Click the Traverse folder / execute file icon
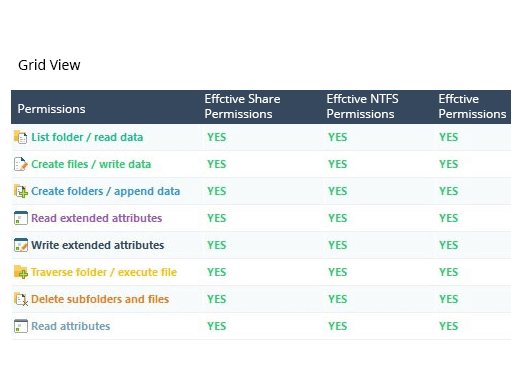This screenshot has height=382, width=520. 21,272
